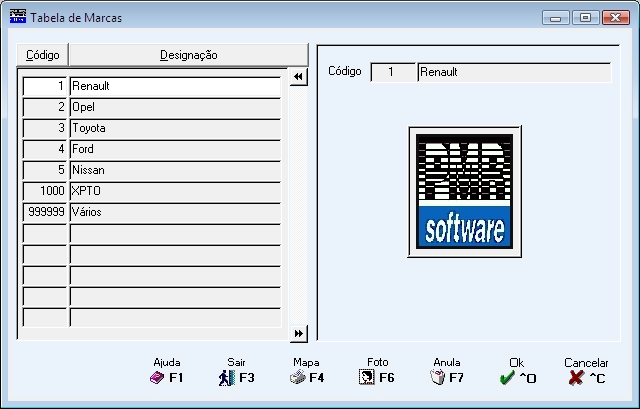Open Ajuda help book icon F1
The height and width of the screenshot is (409, 640).
click(x=157, y=378)
